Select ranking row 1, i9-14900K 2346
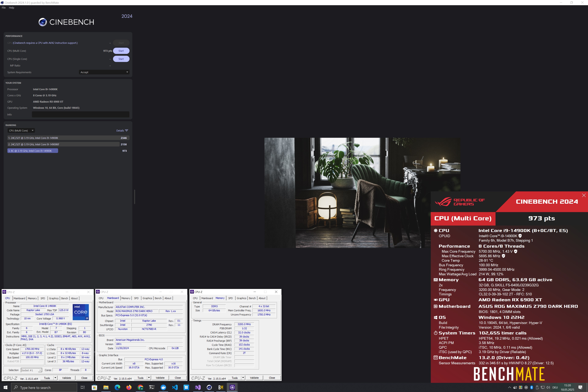The width and height of the screenshot is (588, 392). (x=68, y=138)
